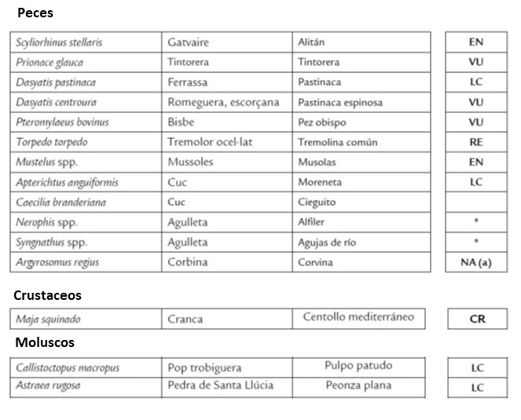Click the Gatvaire name cell
The image size is (521, 420).
click(188, 42)
